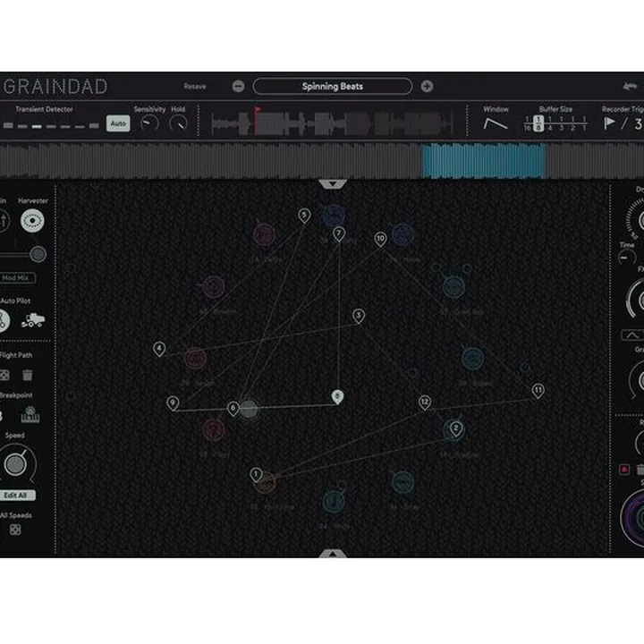This screenshot has height=644, width=644.
Task: Select the 1/8 buffer size
Action: 538,123
